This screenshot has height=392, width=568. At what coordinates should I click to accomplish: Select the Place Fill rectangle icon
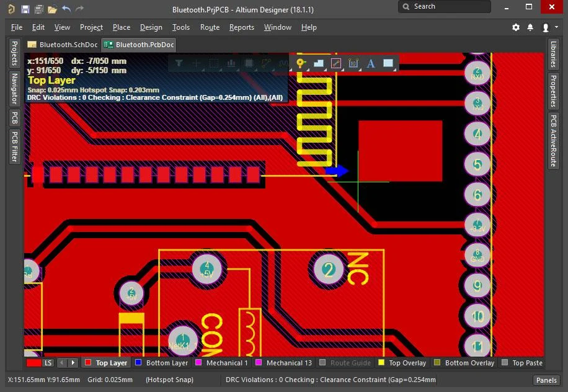pos(388,63)
